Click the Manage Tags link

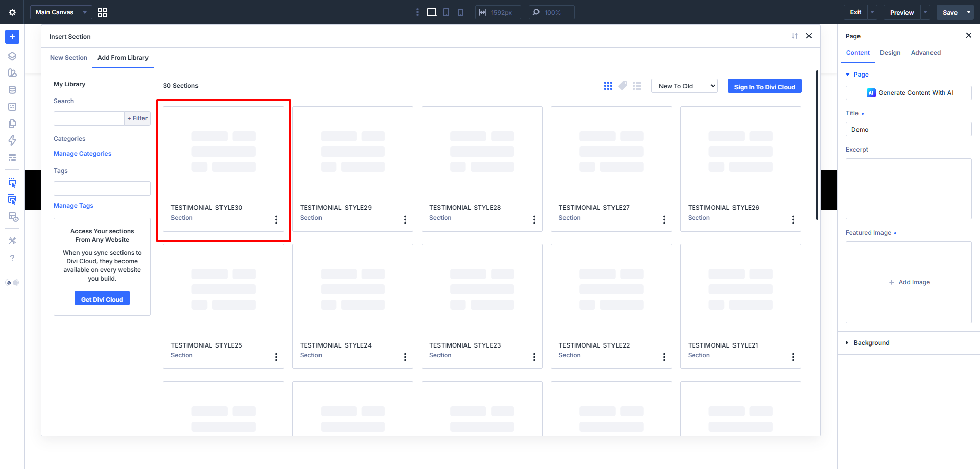pos(73,206)
